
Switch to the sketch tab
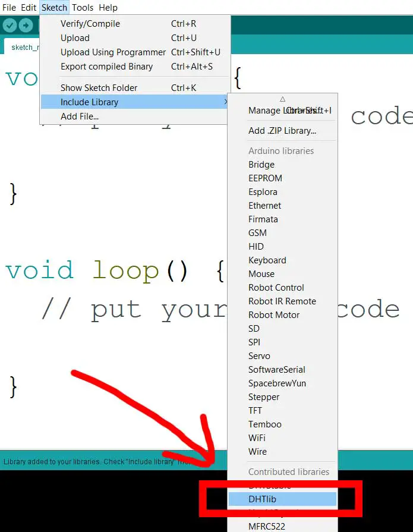[x=21, y=47]
